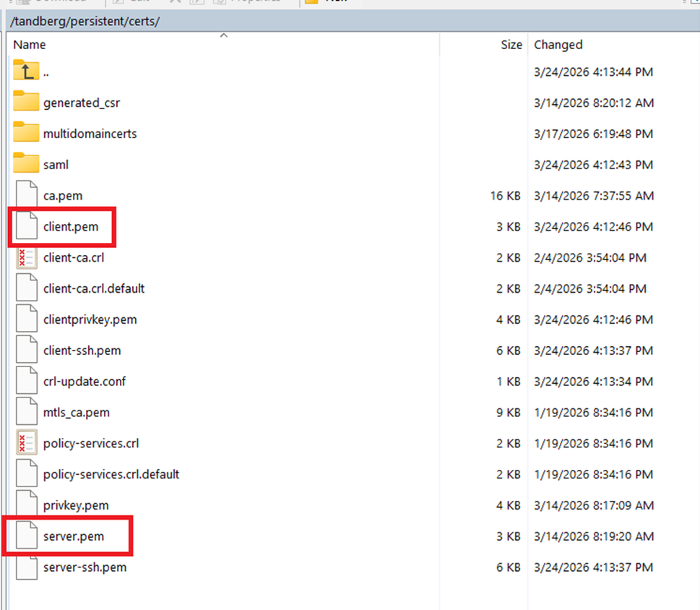The width and height of the screenshot is (700, 610).
Task: Select the client-ca.crl file name
Action: (x=74, y=258)
